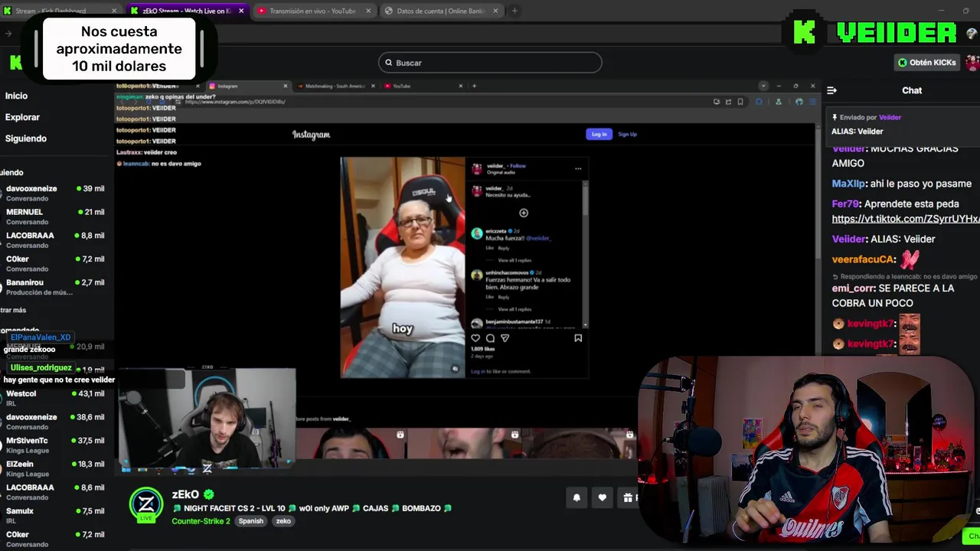Select Westcol channel in sidebar
This screenshot has width=980, height=551.
(x=54, y=398)
